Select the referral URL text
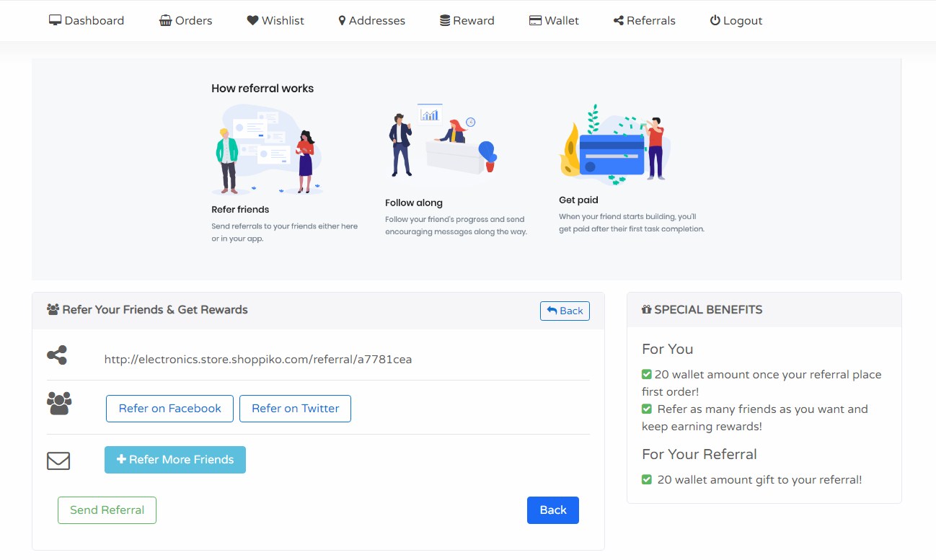Viewport: 936px width, 560px height. (x=258, y=359)
